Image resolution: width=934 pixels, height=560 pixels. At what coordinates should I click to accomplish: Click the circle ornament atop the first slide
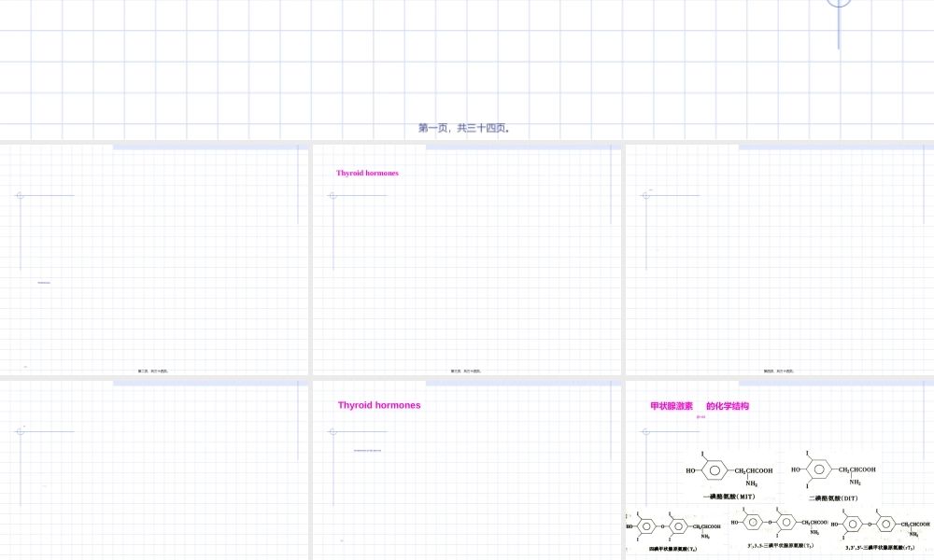pos(839,3)
